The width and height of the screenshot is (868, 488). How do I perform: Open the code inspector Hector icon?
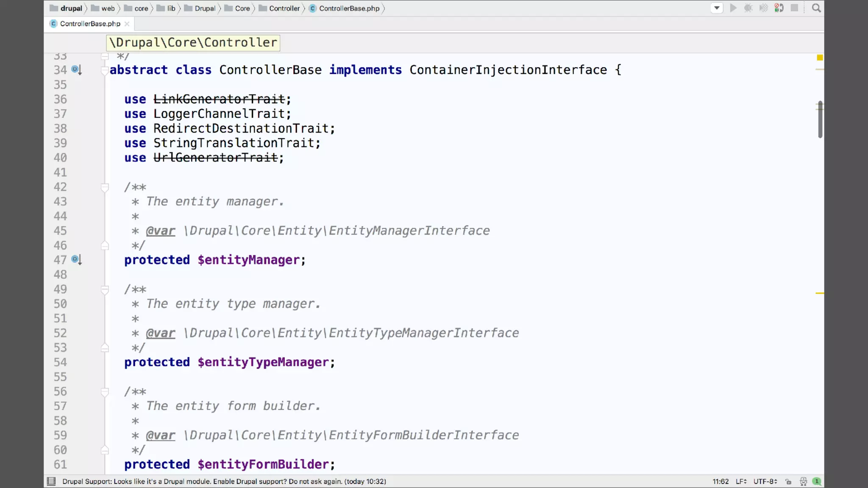(803, 482)
